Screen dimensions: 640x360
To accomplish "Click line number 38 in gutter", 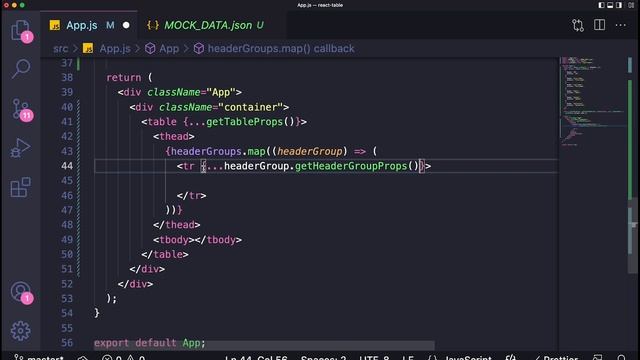I will coord(67,78).
